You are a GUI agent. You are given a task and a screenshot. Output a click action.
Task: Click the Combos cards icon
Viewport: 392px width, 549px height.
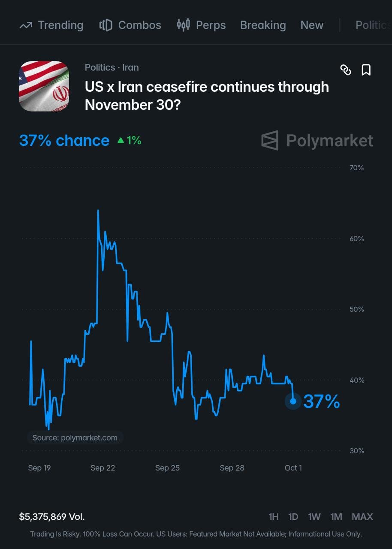click(x=106, y=25)
